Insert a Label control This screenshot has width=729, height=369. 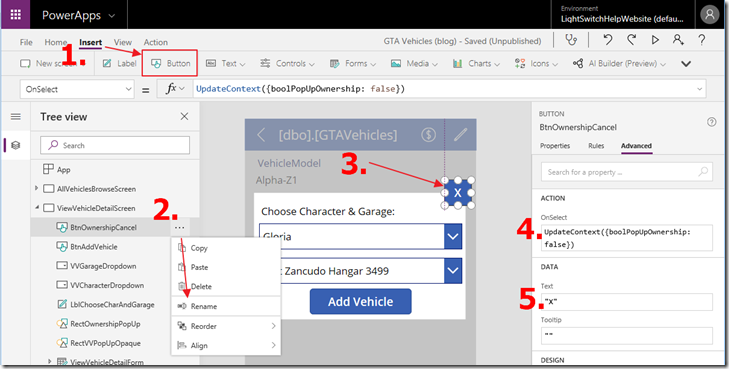pyautogui.click(x=119, y=64)
